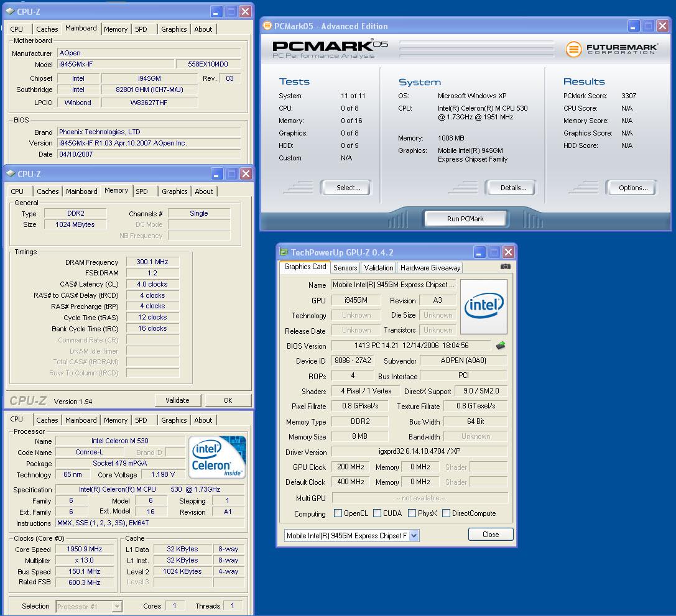Click the Cores count field
The width and height of the screenshot is (676, 616).
click(x=175, y=606)
